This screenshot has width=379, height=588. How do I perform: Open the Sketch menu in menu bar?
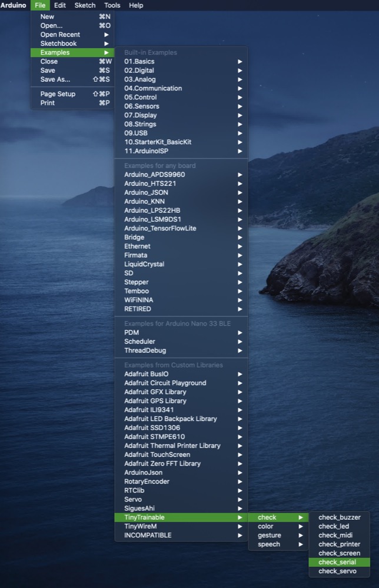[85, 5]
